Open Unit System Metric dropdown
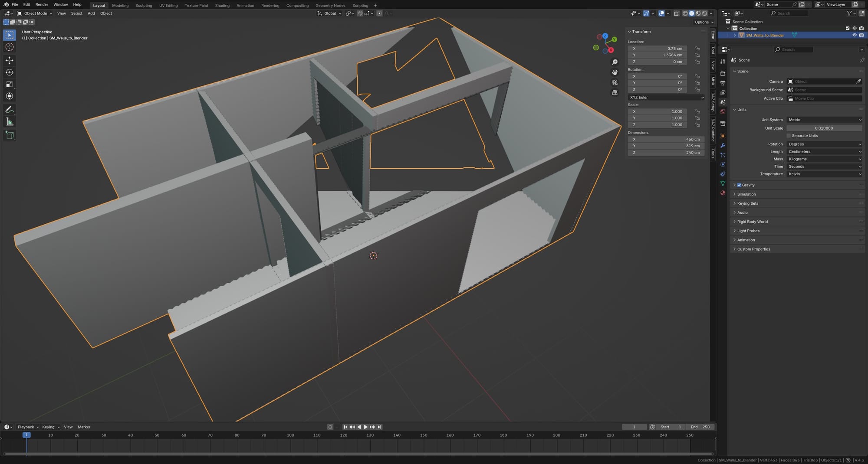This screenshot has width=868, height=464. (825, 120)
